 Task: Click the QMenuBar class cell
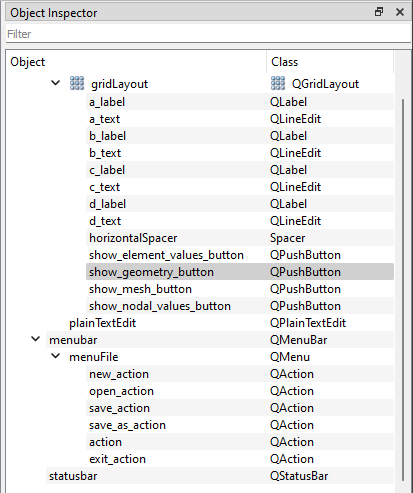pos(299,340)
